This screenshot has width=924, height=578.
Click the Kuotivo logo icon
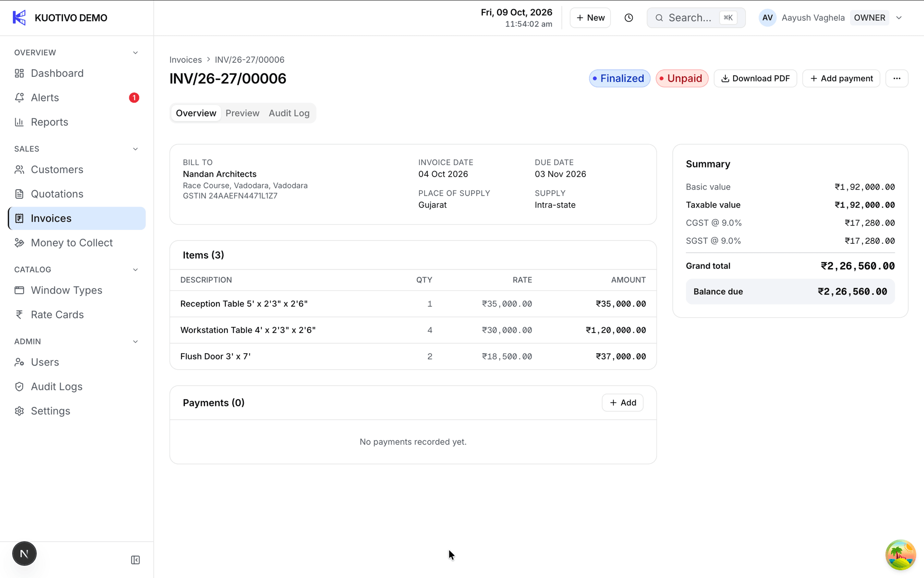pos(19,18)
